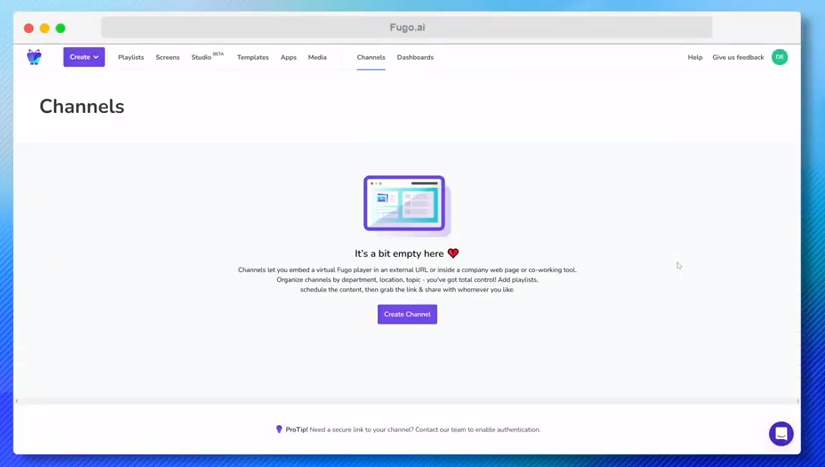Click the ProTip lightbulb icon
Viewport: 825px width, 467px height.
279,429
